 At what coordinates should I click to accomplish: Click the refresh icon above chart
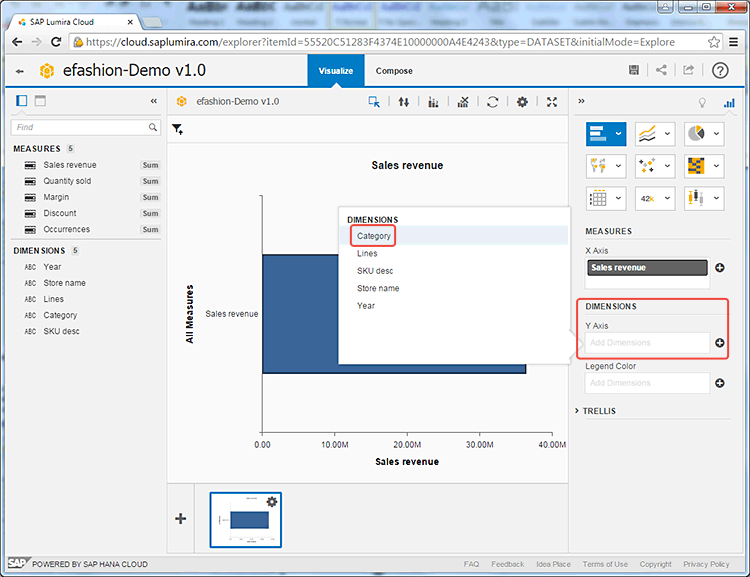point(492,102)
